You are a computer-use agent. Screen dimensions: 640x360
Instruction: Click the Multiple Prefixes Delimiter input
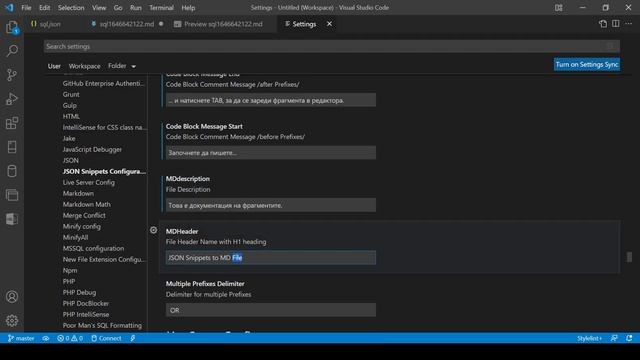(271, 310)
